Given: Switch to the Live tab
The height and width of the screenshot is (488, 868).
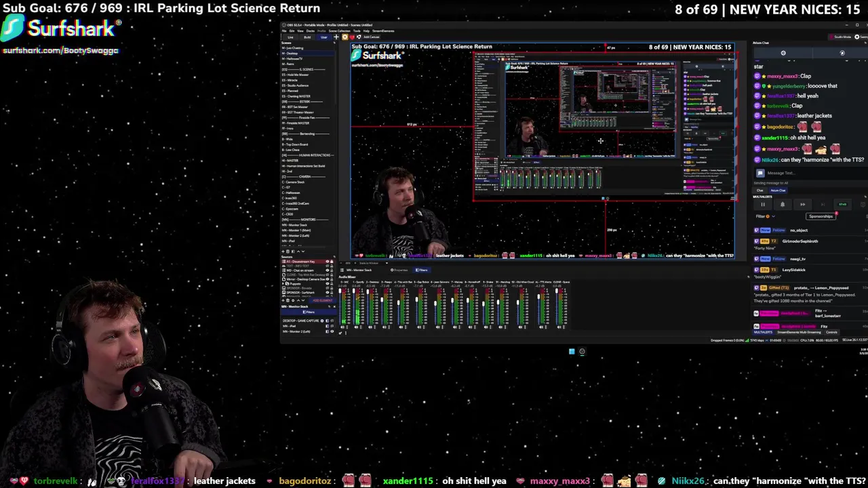Looking at the screenshot, I should pyautogui.click(x=290, y=37).
